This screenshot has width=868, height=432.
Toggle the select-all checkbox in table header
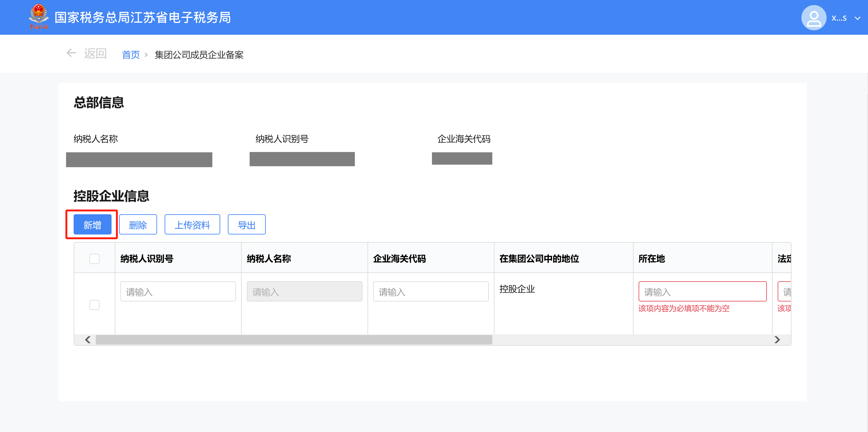(94, 259)
